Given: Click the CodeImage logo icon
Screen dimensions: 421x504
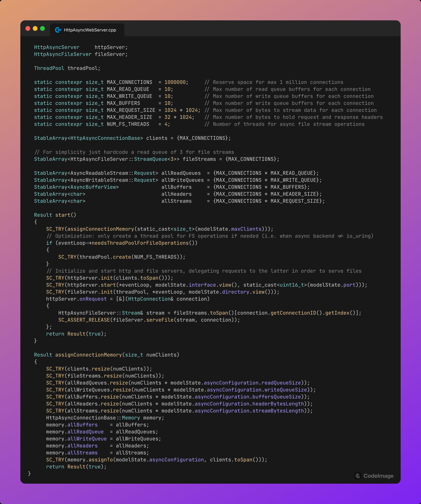Looking at the screenshot, I should pyautogui.click(x=358, y=476).
